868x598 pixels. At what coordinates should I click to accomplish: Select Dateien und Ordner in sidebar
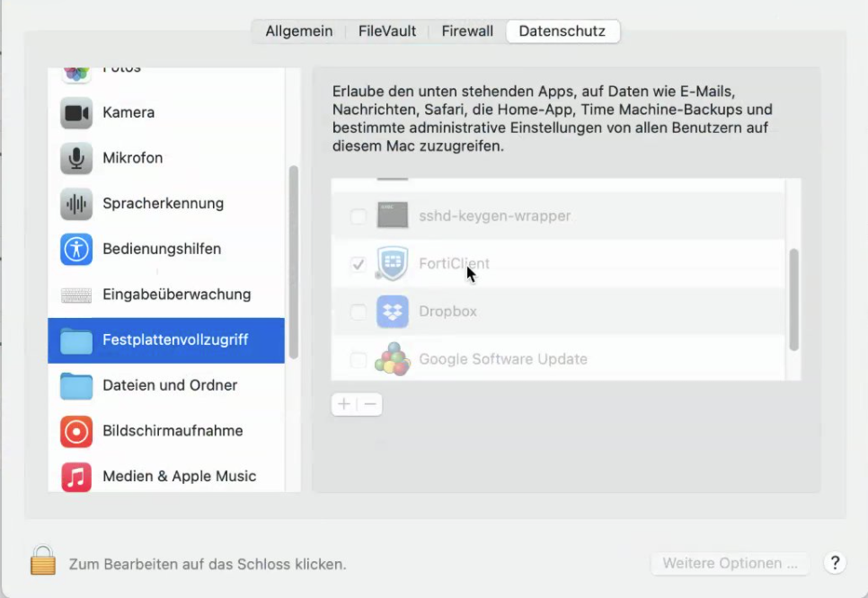coord(170,385)
